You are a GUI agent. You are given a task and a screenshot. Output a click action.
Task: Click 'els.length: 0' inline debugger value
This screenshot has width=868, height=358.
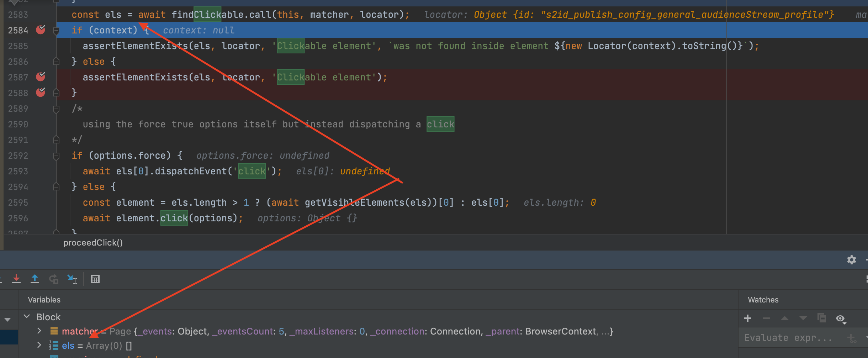560,202
